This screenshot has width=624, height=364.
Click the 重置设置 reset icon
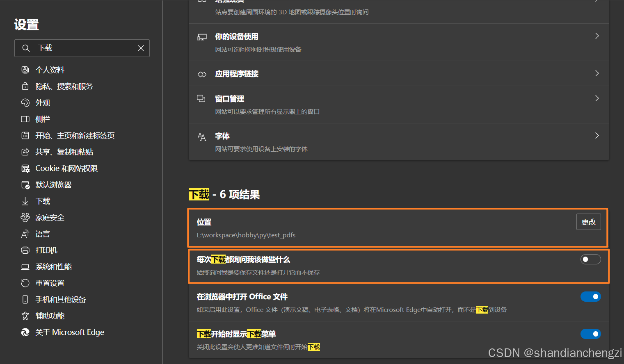click(x=25, y=283)
